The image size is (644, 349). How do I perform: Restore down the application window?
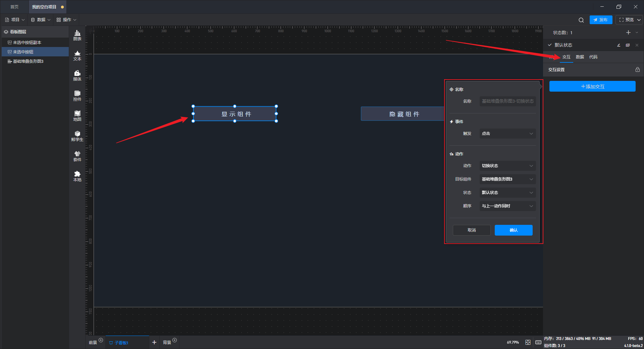click(x=619, y=7)
